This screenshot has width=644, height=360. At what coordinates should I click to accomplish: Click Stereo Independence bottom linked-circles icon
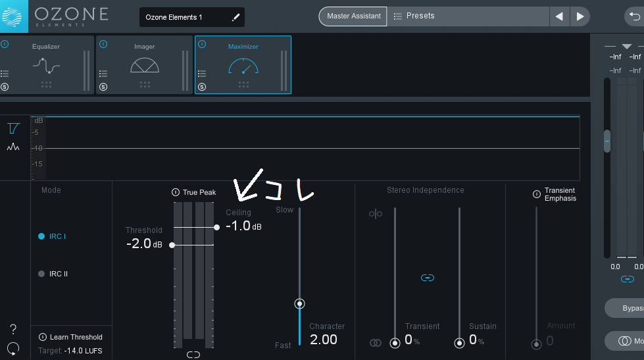pyautogui.click(x=376, y=343)
